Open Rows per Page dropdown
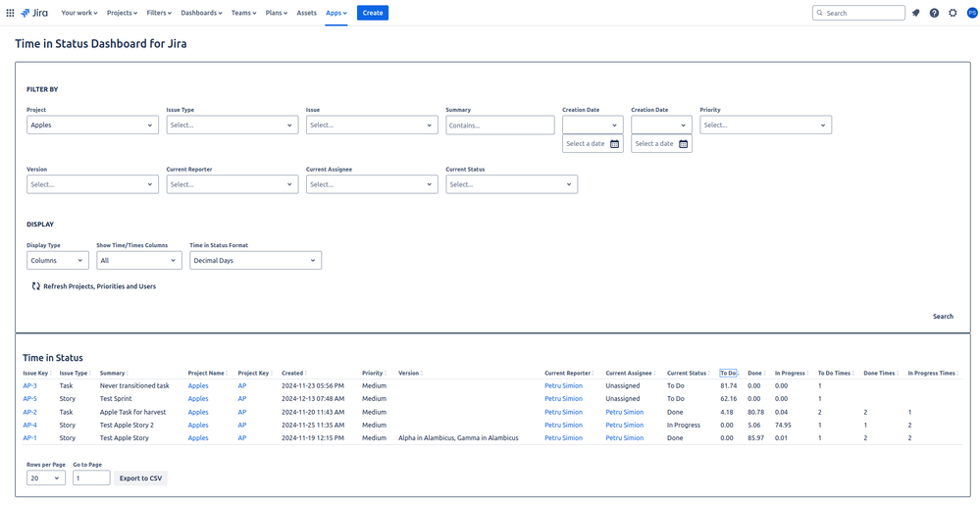Viewport: 980px width, 505px height. pyautogui.click(x=46, y=479)
